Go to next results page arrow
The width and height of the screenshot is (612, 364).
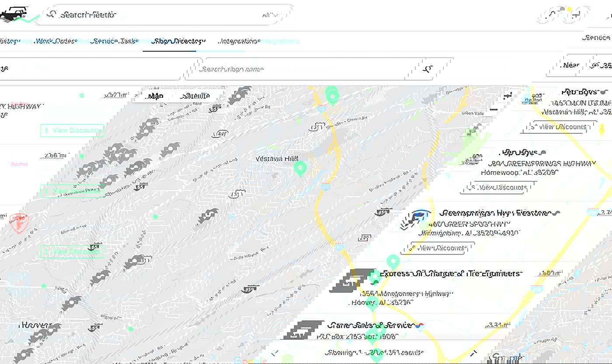coord(474,353)
